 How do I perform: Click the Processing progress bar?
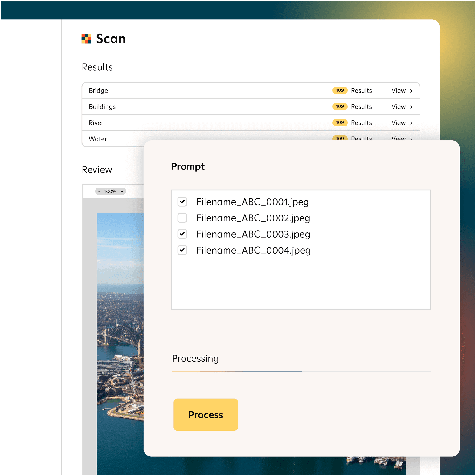click(301, 372)
